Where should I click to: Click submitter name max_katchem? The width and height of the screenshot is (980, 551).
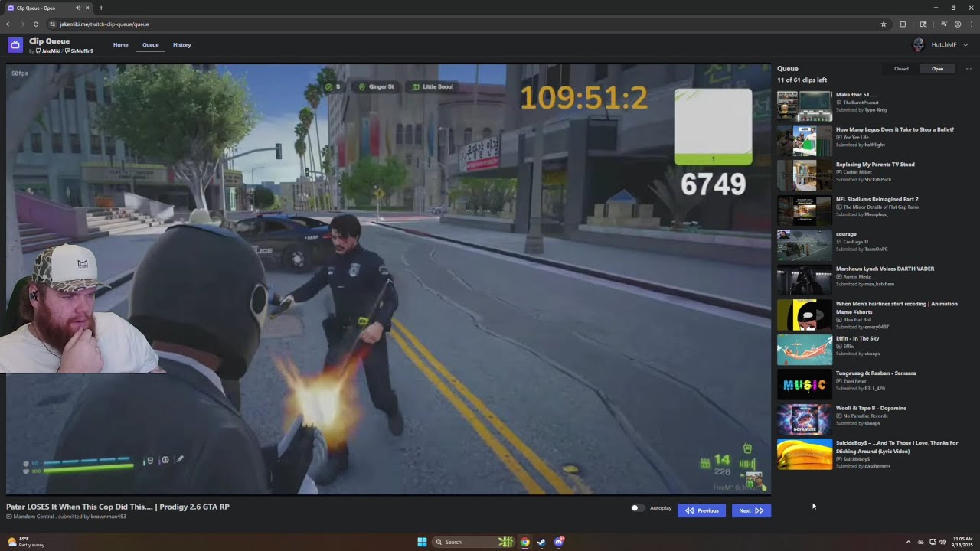[879, 284]
